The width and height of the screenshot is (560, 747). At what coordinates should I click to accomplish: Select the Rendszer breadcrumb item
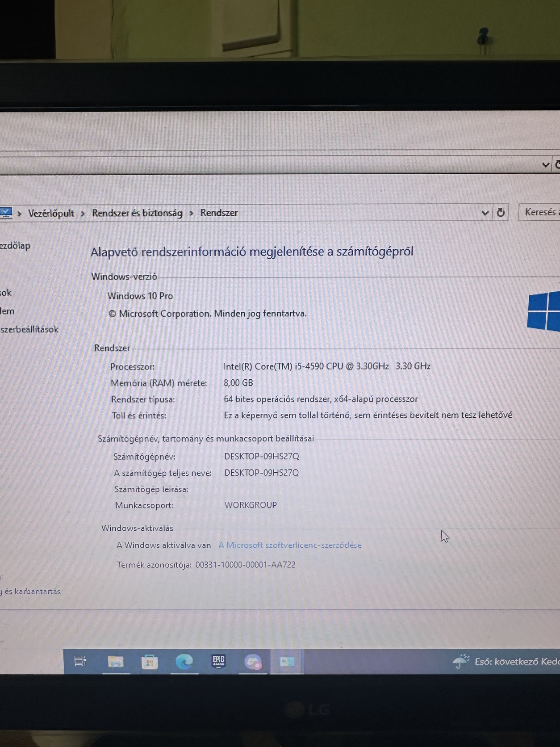(x=219, y=213)
